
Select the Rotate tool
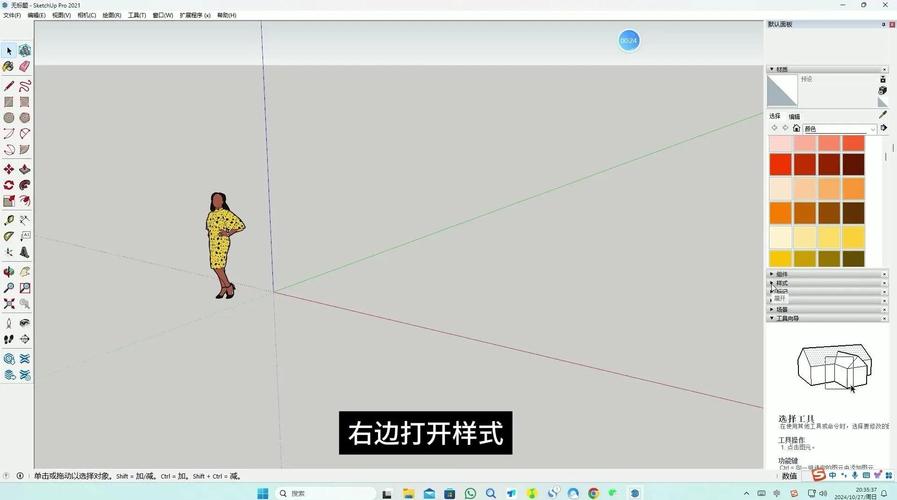click(x=9, y=185)
